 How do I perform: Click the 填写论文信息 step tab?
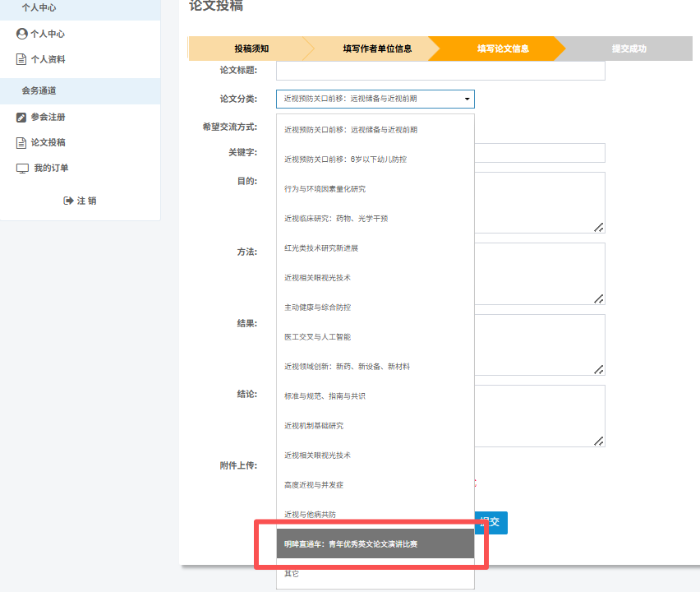point(502,49)
